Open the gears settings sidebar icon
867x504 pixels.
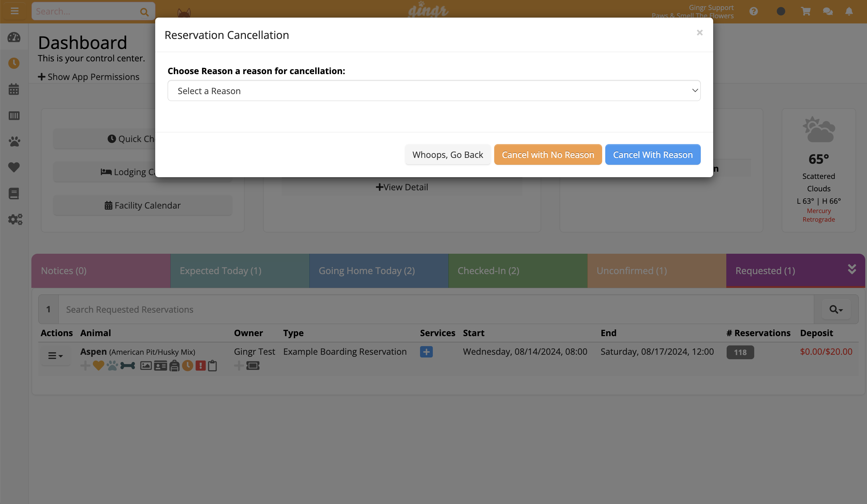tap(15, 219)
